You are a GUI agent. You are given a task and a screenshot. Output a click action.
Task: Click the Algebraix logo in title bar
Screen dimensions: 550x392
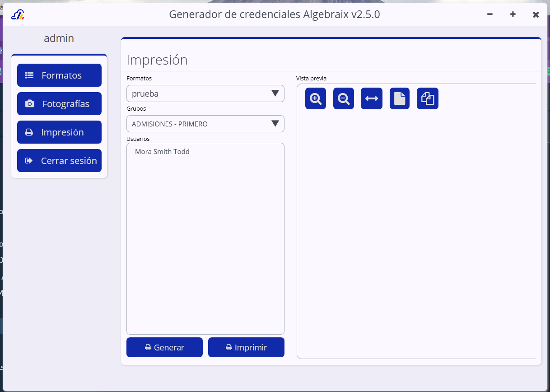(x=18, y=14)
